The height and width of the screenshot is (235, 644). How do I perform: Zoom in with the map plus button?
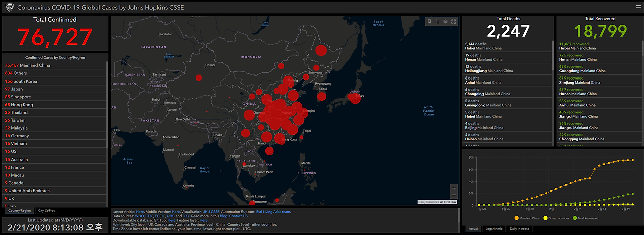pyautogui.click(x=454, y=188)
